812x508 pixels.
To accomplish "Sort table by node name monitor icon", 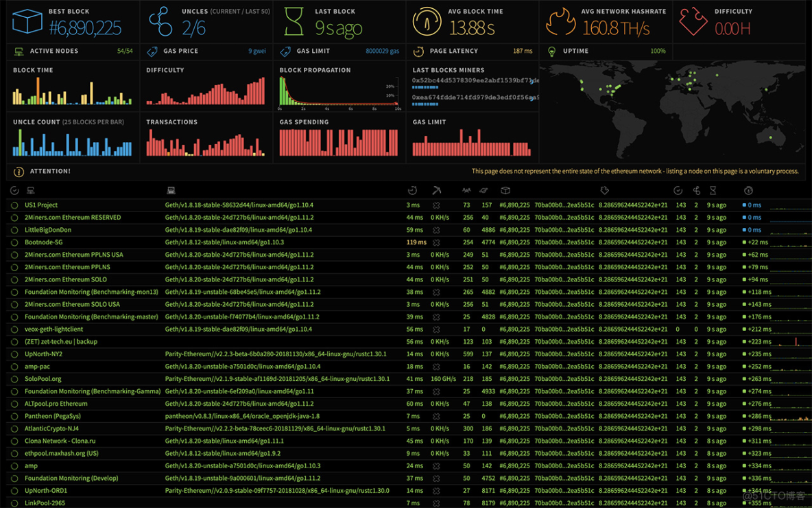I will (31, 191).
